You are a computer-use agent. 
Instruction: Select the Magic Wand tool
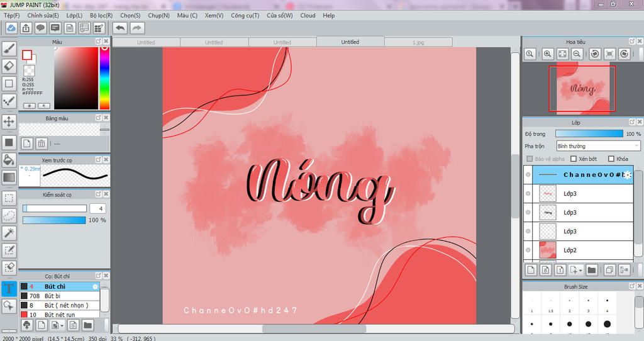pyautogui.click(x=9, y=233)
